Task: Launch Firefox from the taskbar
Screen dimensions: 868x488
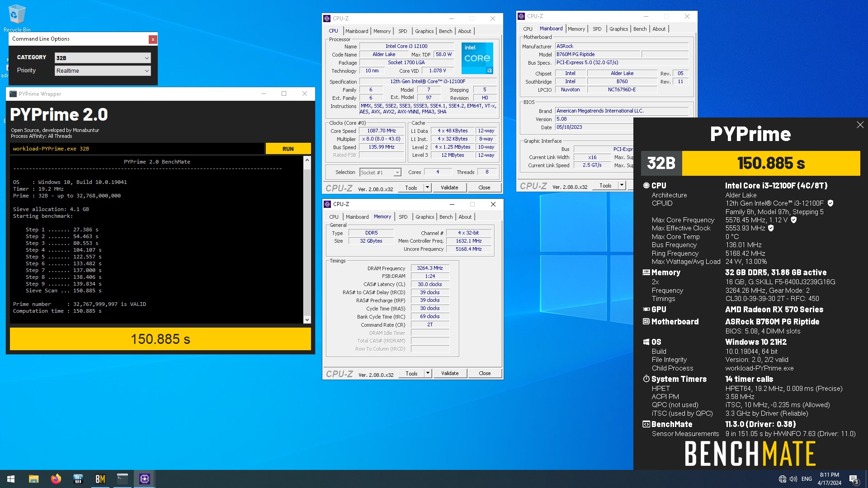Action: click(56, 479)
